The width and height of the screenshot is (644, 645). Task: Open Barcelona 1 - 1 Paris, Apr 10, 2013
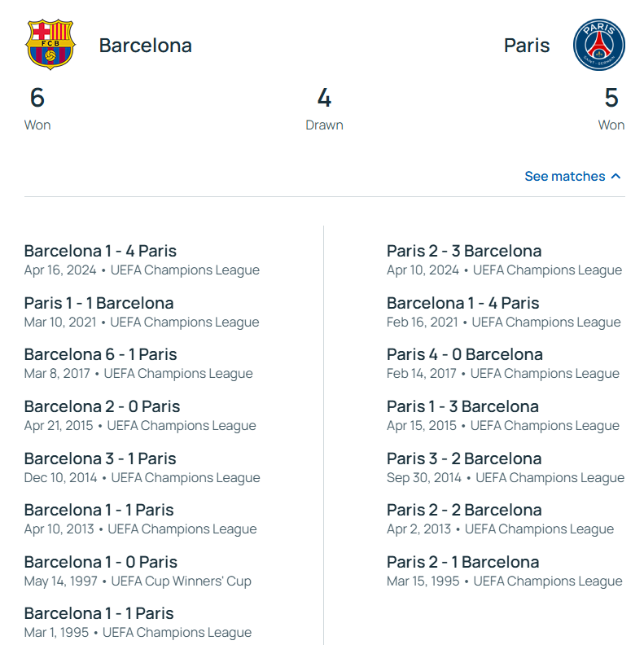click(x=99, y=511)
